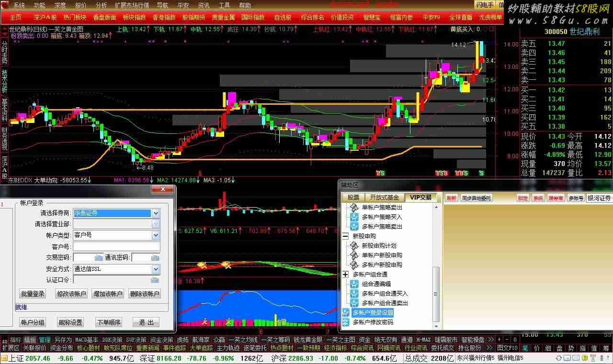Click the 单帐户策略卖出 icon
This screenshot has width=613, height=364.
354,208
